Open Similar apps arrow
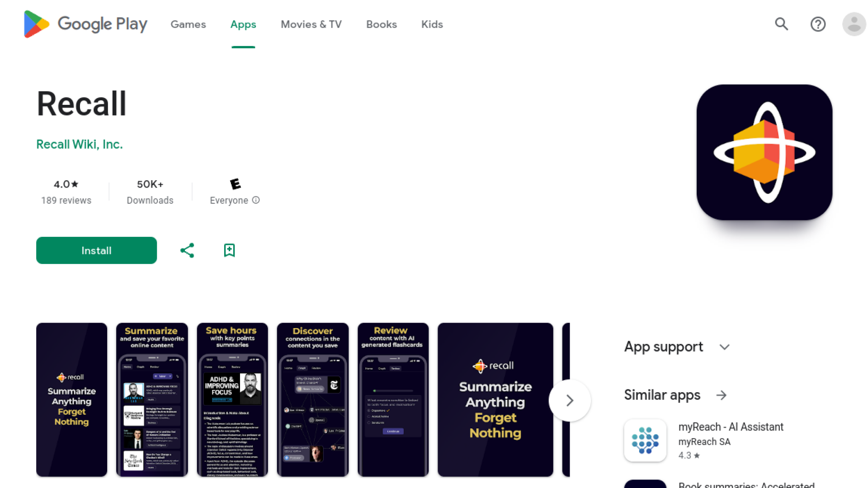The image size is (868, 488). click(x=722, y=395)
